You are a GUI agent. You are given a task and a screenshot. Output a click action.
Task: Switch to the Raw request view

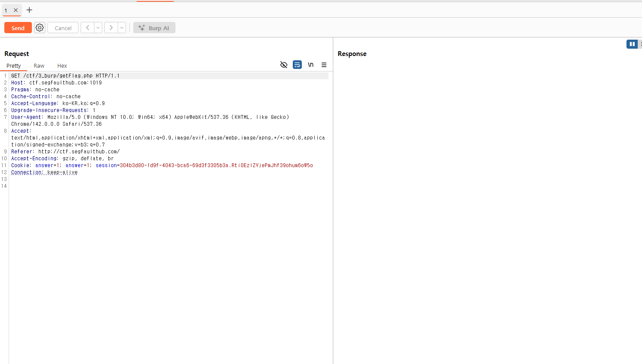[39, 66]
